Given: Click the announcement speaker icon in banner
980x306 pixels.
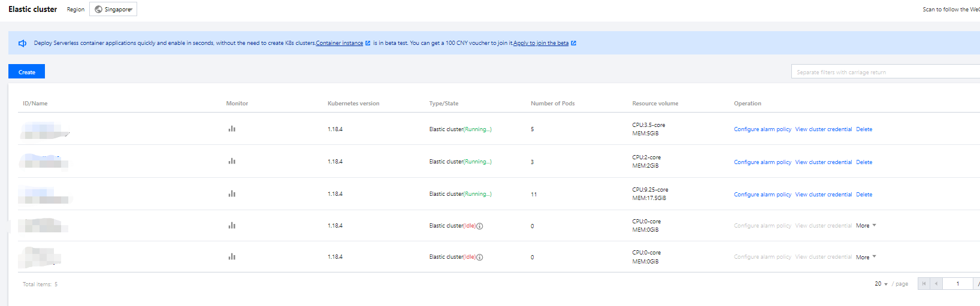Looking at the screenshot, I should (x=23, y=43).
